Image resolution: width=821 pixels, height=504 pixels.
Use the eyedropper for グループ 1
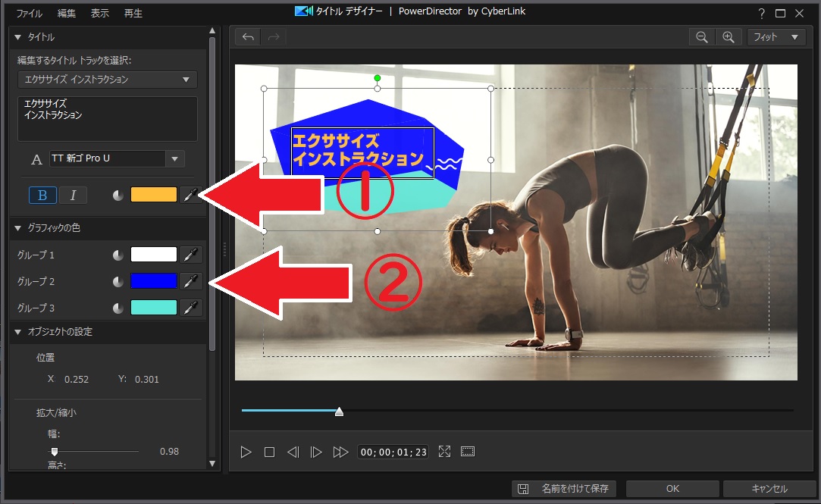click(x=190, y=255)
